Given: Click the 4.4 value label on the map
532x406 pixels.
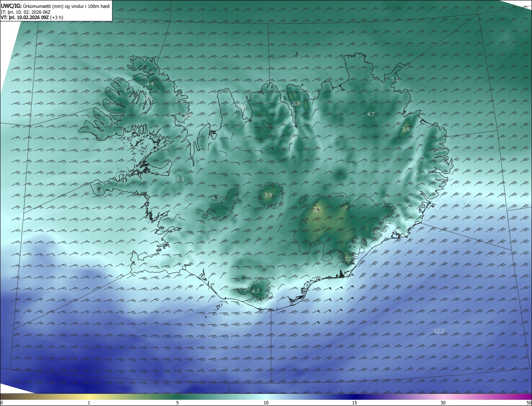Looking at the screenshot, I should pos(150,84).
